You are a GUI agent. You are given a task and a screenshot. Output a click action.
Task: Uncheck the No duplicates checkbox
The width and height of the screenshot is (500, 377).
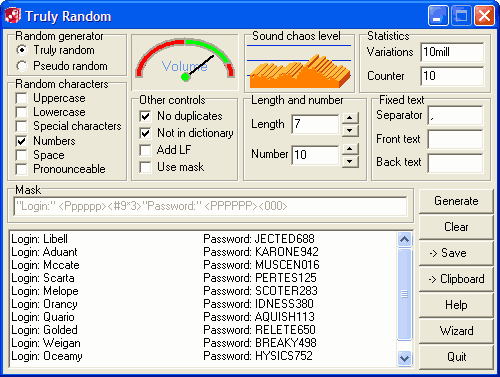coord(145,116)
